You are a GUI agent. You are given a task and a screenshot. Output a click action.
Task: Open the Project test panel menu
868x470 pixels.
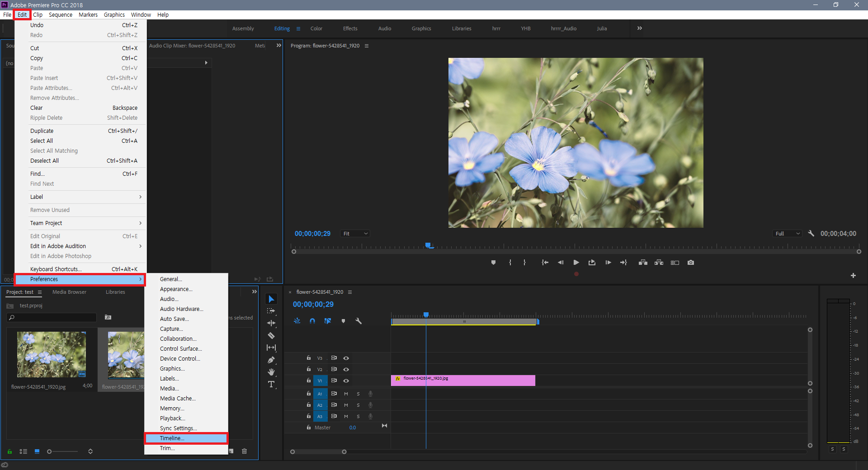(40, 292)
